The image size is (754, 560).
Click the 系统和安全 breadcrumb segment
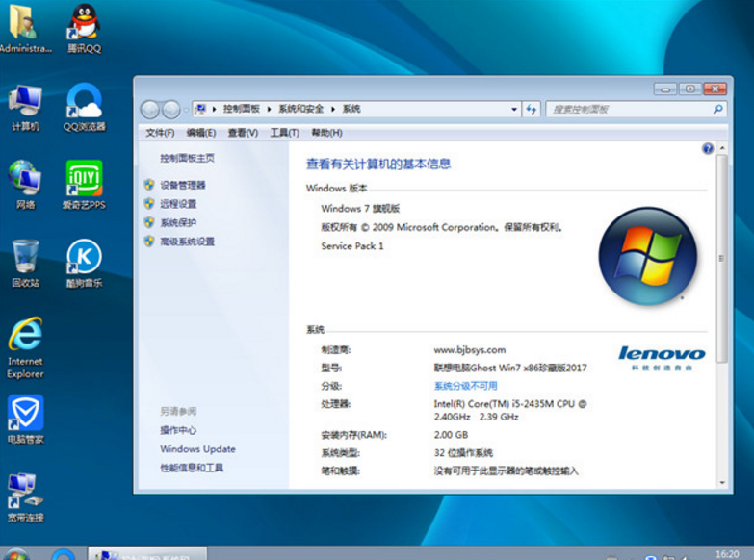(x=301, y=109)
